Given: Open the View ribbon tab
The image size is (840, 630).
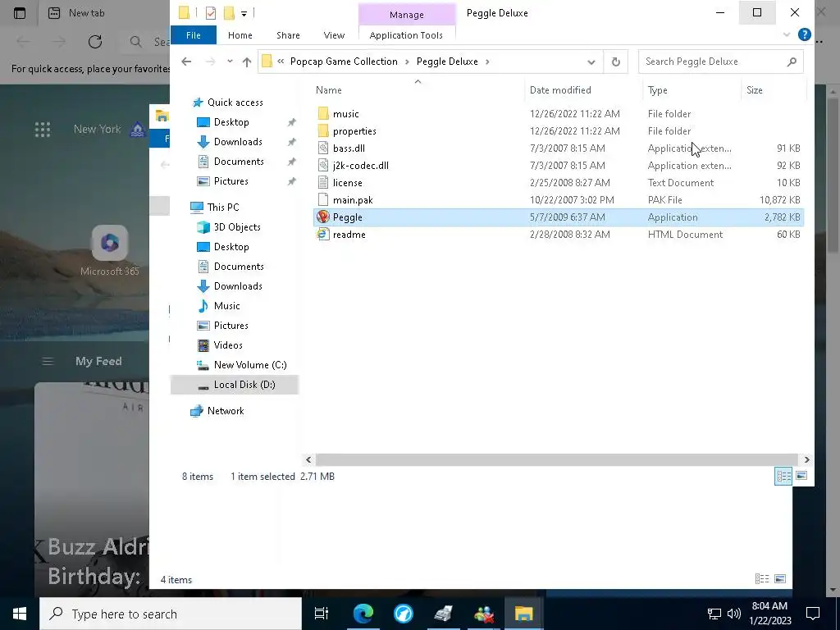Looking at the screenshot, I should tap(334, 35).
